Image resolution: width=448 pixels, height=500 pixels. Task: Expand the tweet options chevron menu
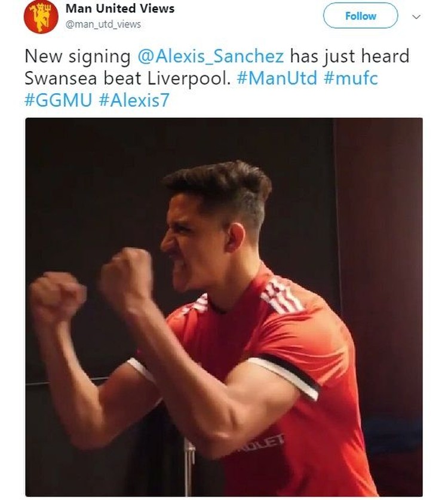pyautogui.click(x=416, y=17)
